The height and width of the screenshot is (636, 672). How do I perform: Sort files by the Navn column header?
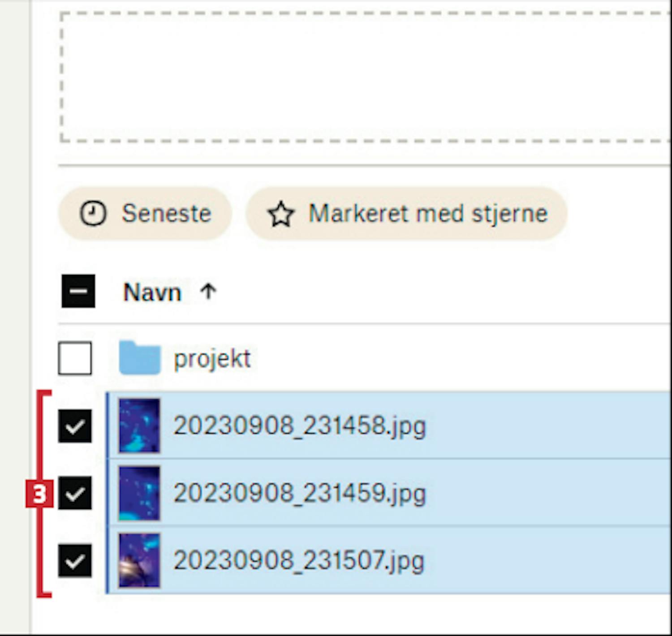(x=152, y=292)
